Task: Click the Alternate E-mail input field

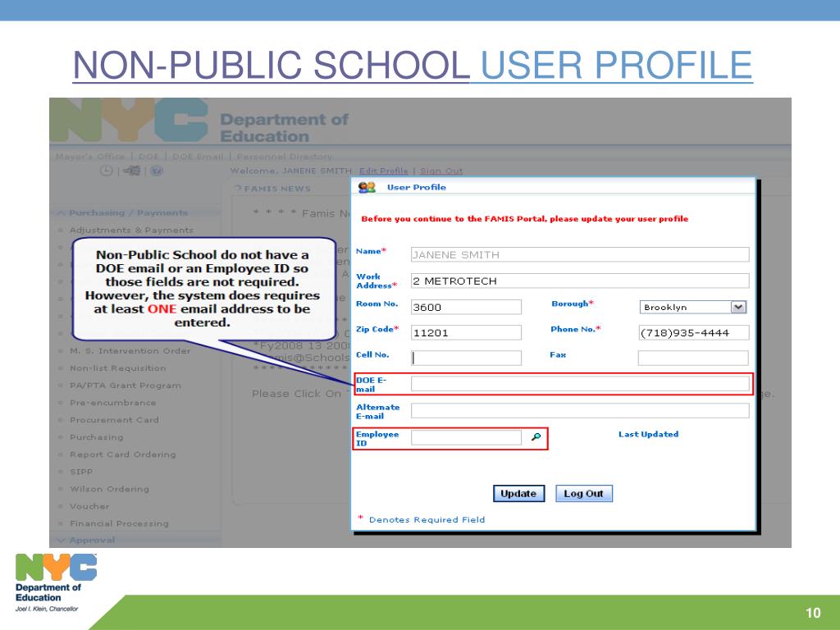Action: click(580, 410)
